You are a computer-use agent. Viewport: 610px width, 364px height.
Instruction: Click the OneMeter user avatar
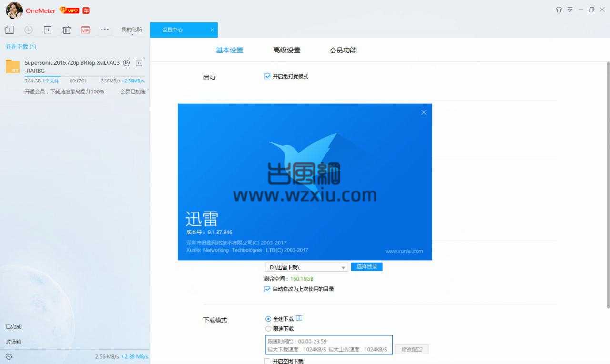[14, 10]
